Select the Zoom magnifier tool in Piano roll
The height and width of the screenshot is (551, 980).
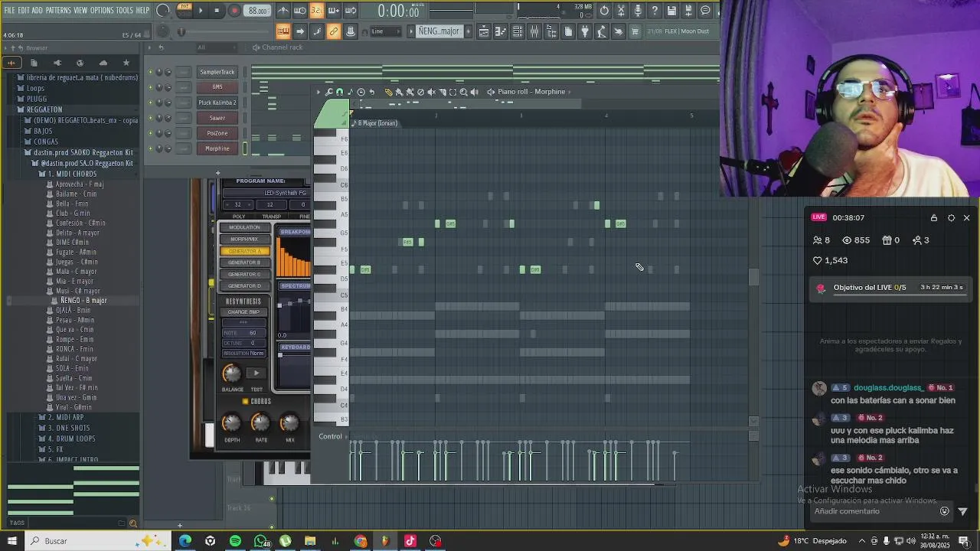[x=464, y=92]
